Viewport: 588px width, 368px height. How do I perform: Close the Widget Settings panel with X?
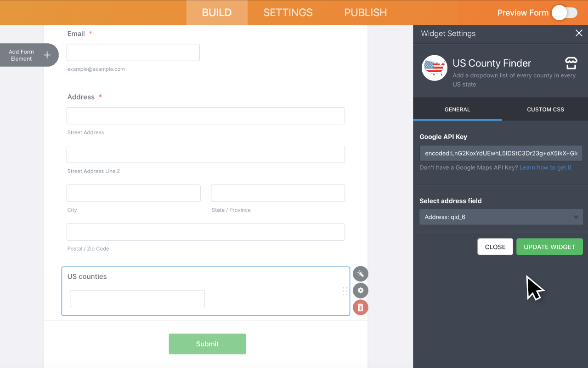[579, 33]
